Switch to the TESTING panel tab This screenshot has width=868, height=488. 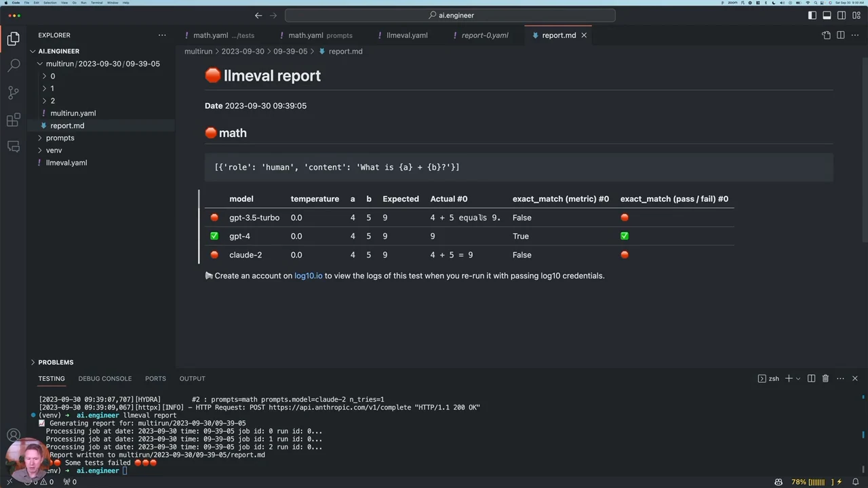[x=52, y=379]
